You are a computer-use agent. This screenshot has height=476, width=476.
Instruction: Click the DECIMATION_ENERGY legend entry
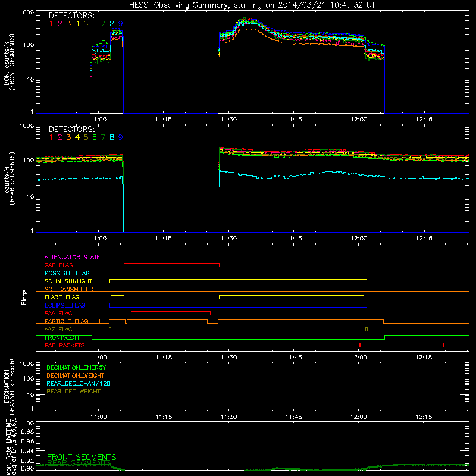coord(76,368)
